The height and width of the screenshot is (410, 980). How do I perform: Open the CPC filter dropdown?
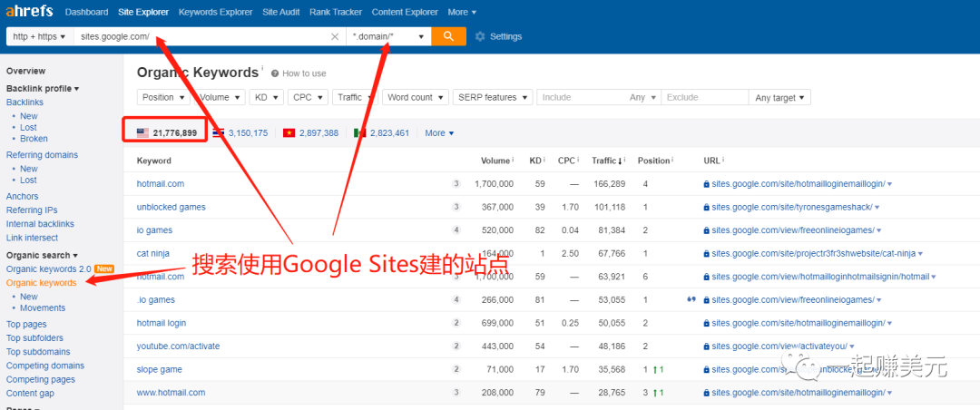[x=309, y=97]
